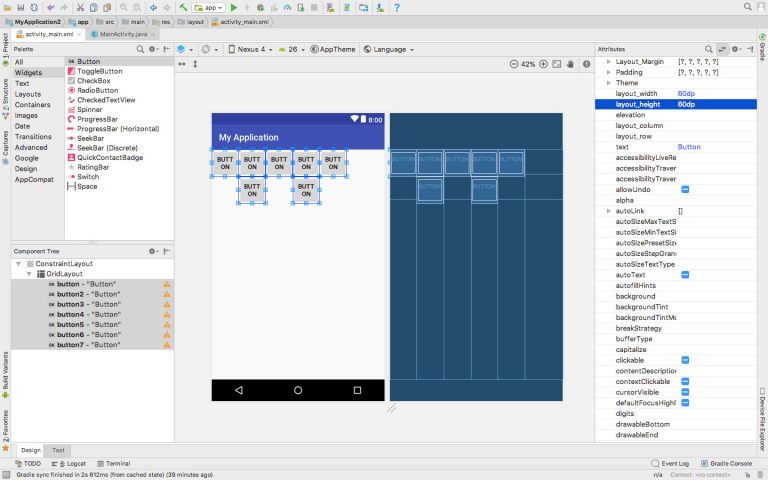Click the Copy icon in toolbar
This screenshot has width=768, height=480.
click(x=94, y=7)
